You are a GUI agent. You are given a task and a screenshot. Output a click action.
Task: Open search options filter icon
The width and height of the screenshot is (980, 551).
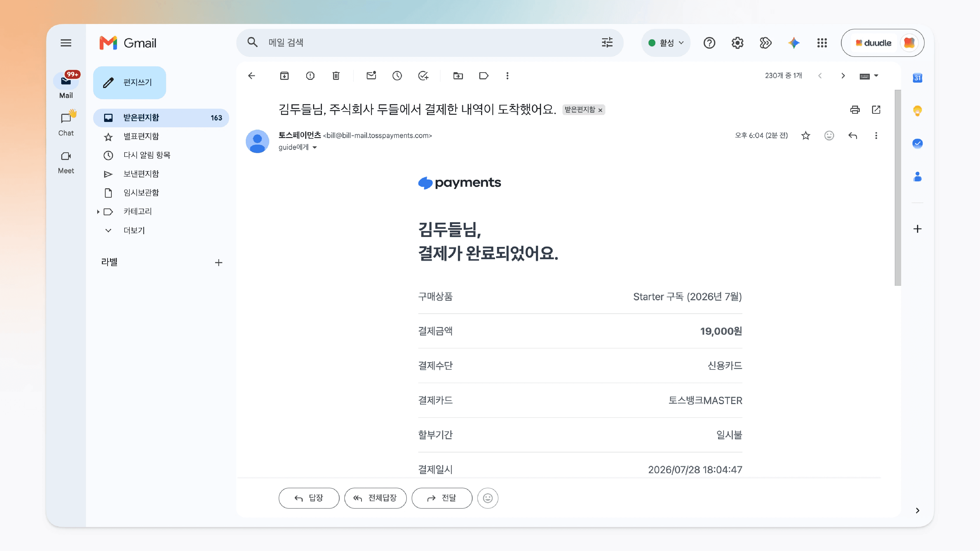[607, 43]
